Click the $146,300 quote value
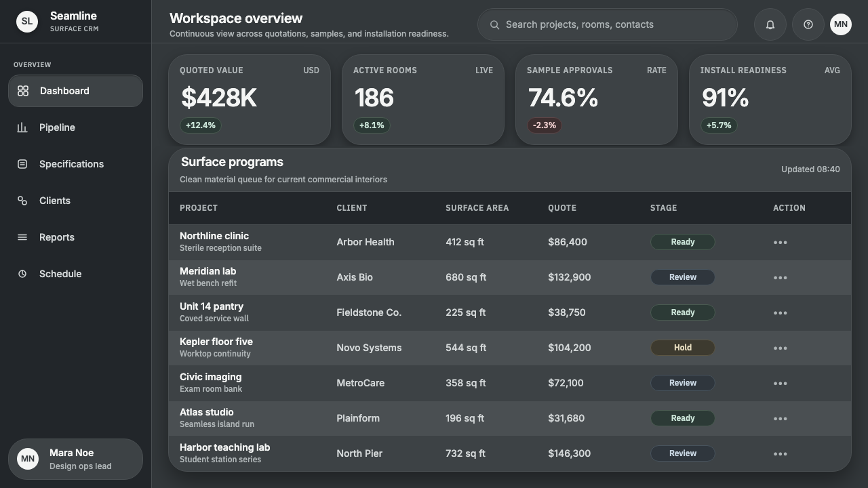868x488 pixels. tap(570, 453)
